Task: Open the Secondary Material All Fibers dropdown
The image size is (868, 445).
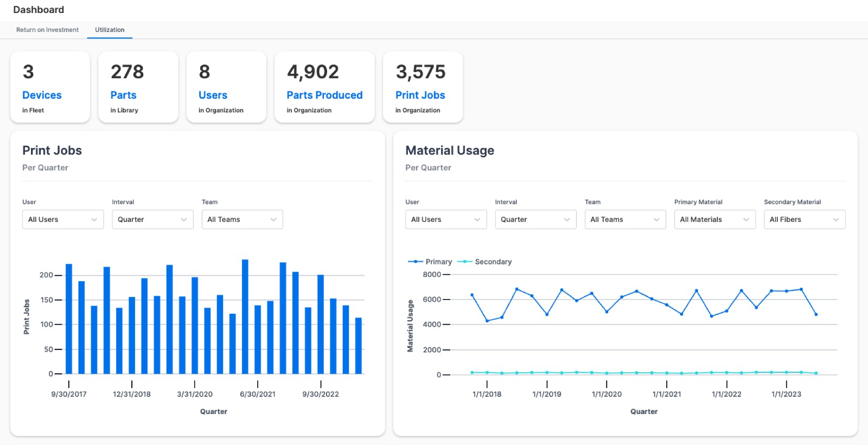Action: click(804, 219)
